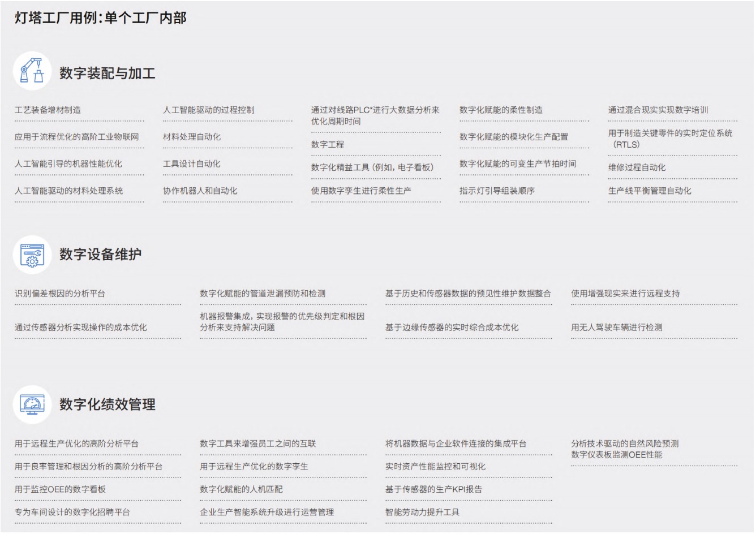The image size is (756, 534).
Task: Open 智能劳动力提升工具 entry
Action: (x=422, y=512)
